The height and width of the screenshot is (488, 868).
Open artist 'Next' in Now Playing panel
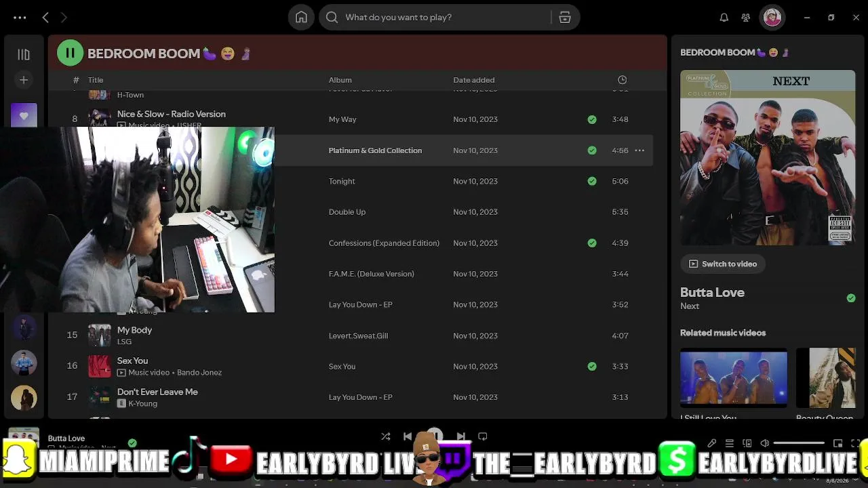pyautogui.click(x=690, y=306)
